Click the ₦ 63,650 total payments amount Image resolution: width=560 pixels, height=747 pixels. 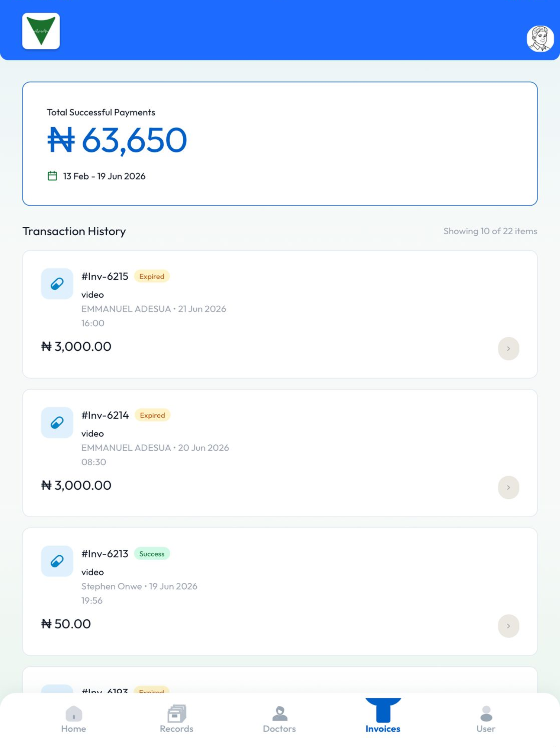pyautogui.click(x=117, y=140)
